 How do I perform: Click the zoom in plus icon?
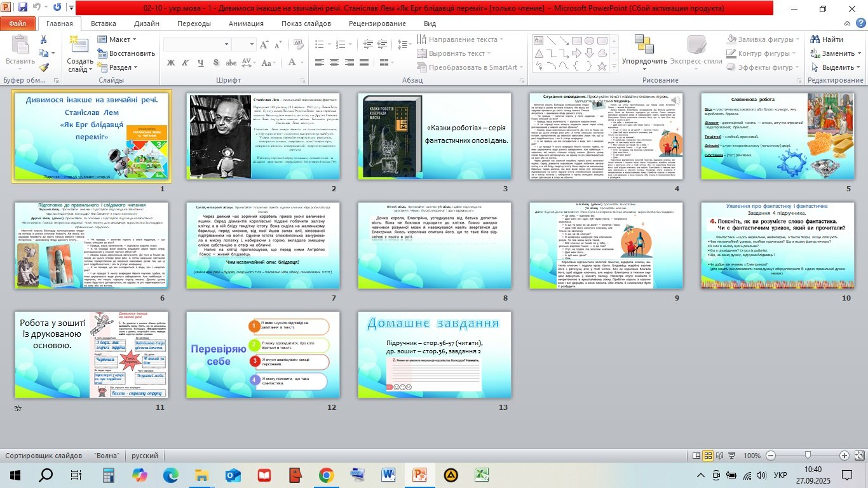tap(844, 456)
